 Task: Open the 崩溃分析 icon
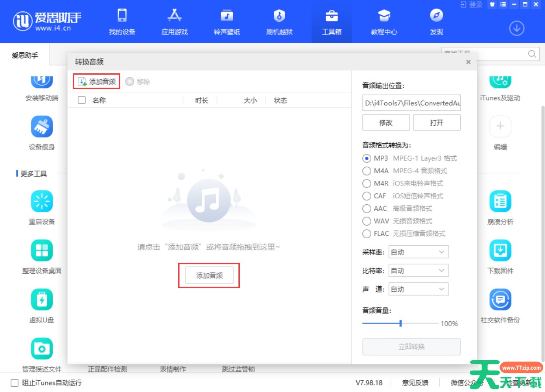[500, 201]
